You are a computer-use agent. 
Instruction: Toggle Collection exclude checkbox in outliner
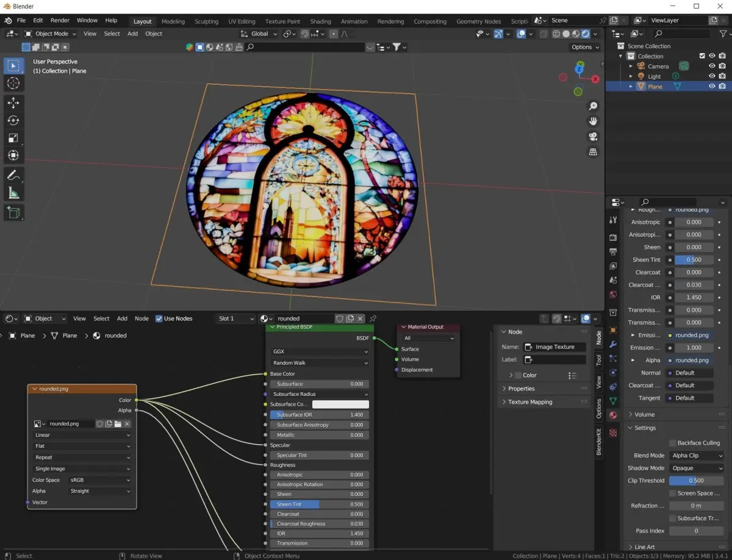(702, 56)
